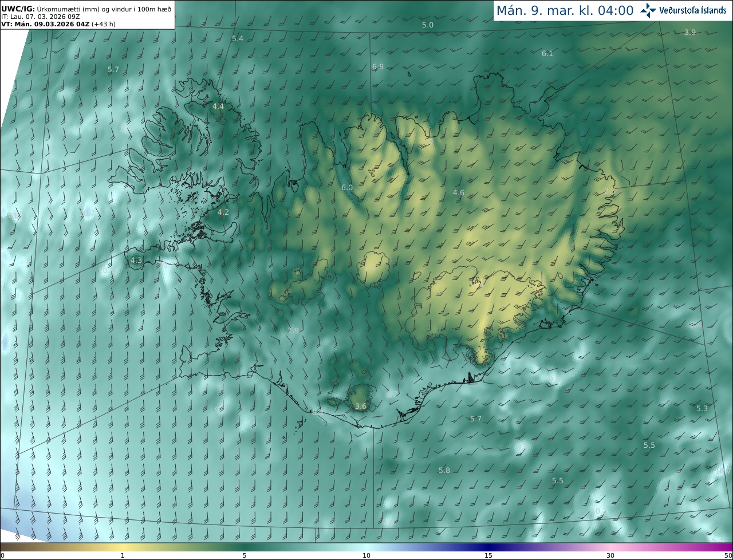The width and height of the screenshot is (733, 560).
Task: Click the 3.9 value label on the map
Action: tap(690, 32)
